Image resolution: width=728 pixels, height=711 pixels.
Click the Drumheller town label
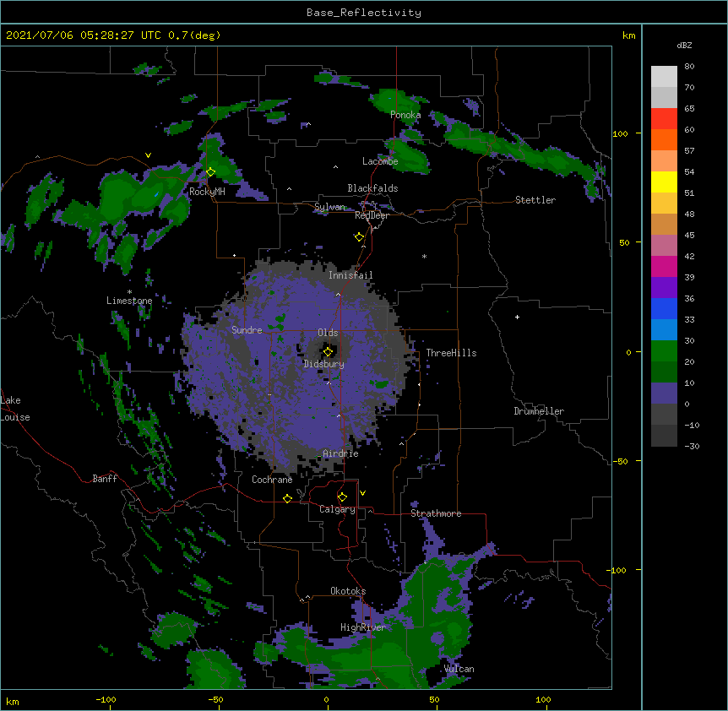pos(539,411)
